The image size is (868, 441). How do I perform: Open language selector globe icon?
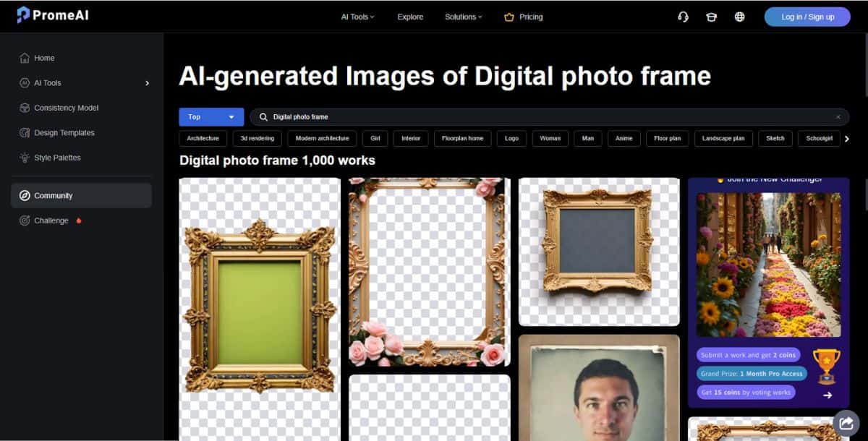[x=739, y=17]
